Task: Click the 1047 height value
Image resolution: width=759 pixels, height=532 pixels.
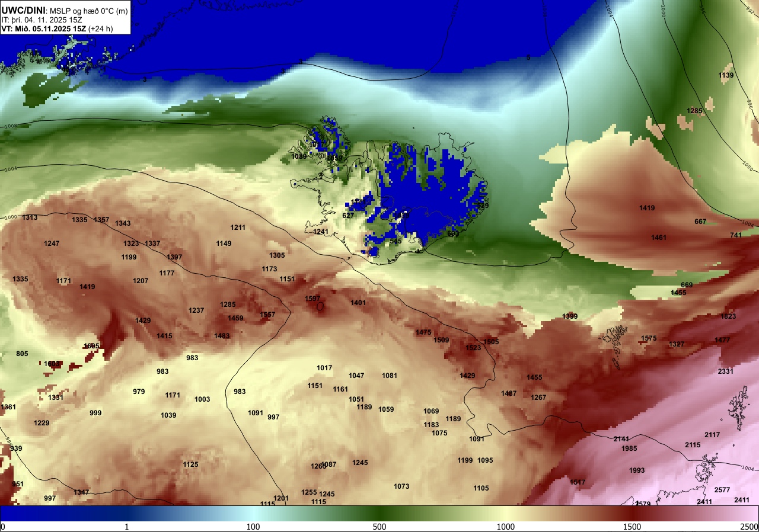Action: [x=356, y=376]
